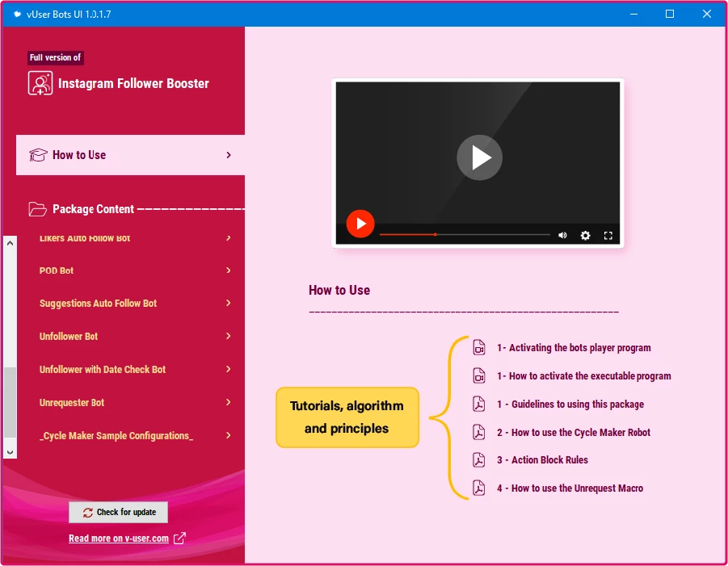Click the sidebar scrollbar down arrow
The width and height of the screenshot is (728, 566).
[10, 452]
